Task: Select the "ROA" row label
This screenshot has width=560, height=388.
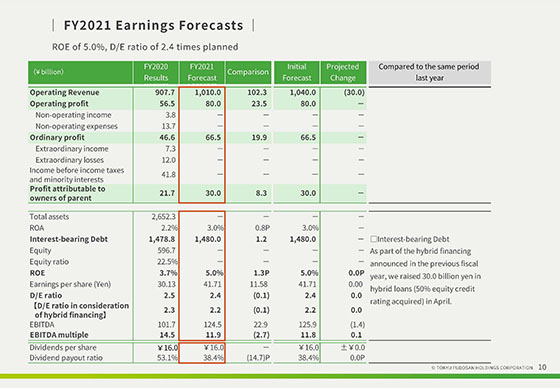Action: point(37,228)
